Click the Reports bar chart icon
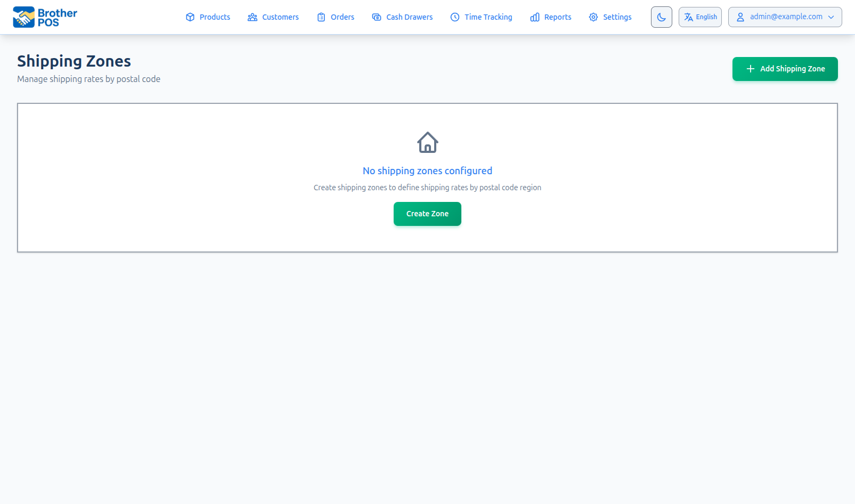The height and width of the screenshot is (504, 855). coord(535,17)
